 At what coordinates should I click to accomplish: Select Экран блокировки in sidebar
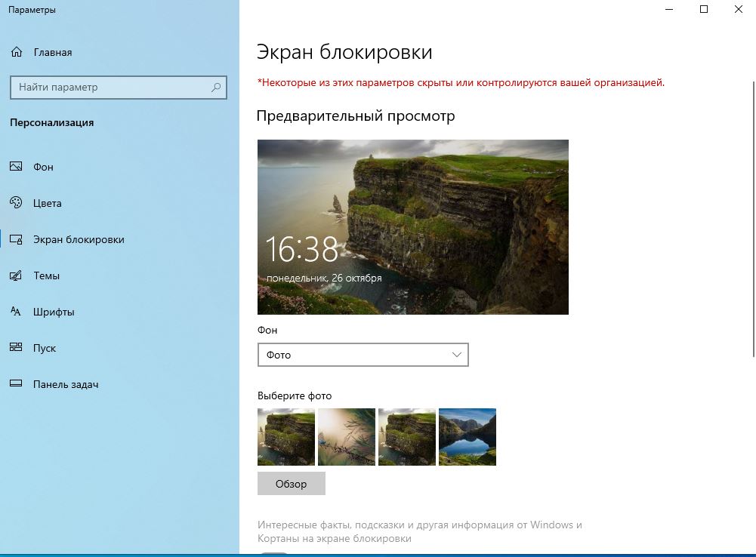click(x=79, y=239)
